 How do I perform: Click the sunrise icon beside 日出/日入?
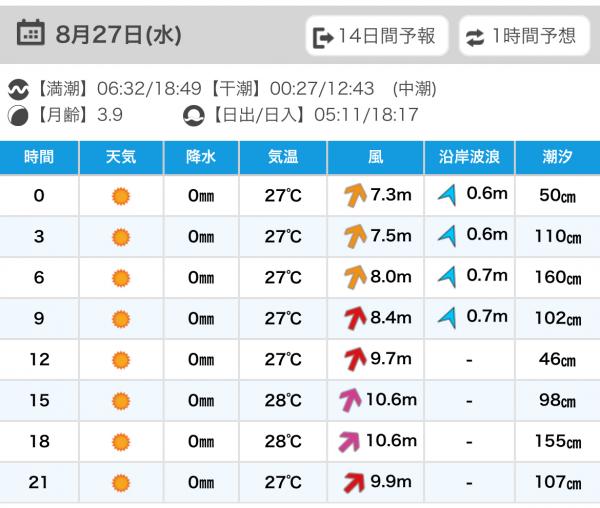click(x=193, y=116)
